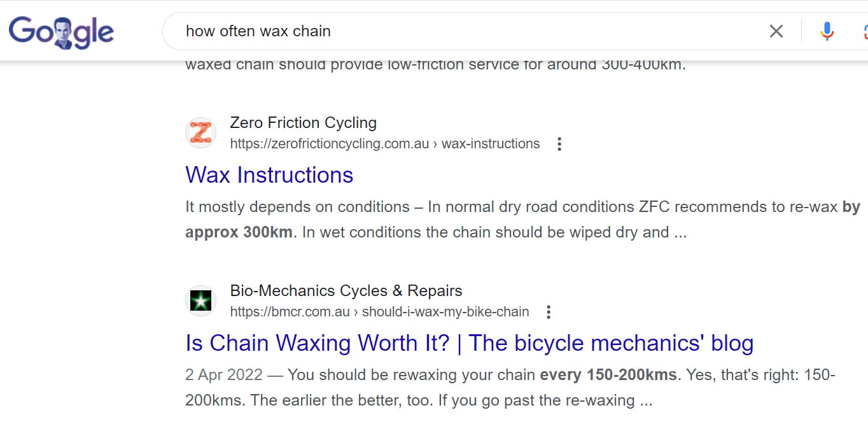Click the "Bio-Mechanics Cycles & Repairs" site name
This screenshot has height=445, width=868.
coord(346,291)
